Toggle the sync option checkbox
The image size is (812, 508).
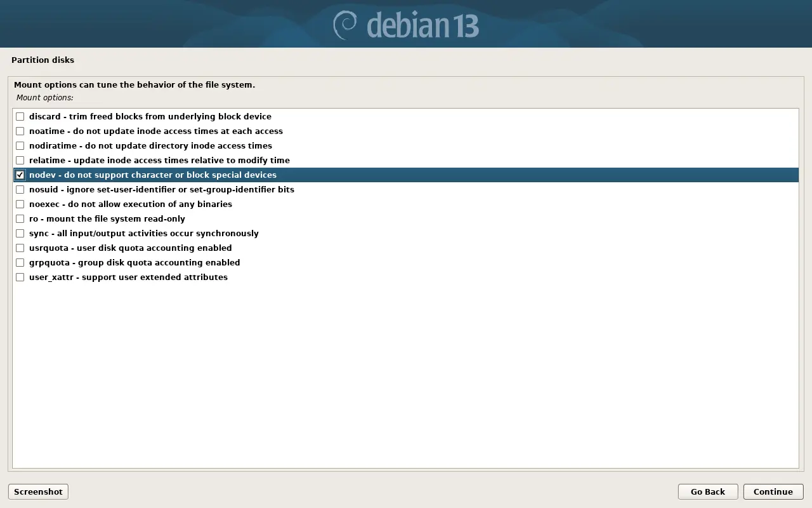click(20, 234)
